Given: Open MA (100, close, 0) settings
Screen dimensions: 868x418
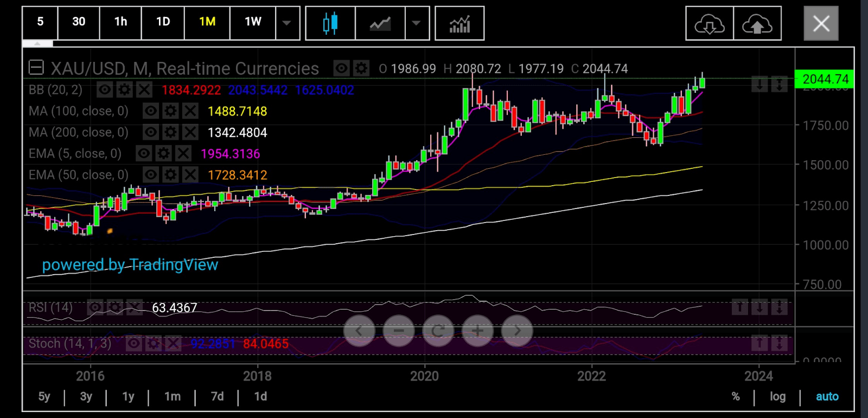Looking at the screenshot, I should click(170, 111).
